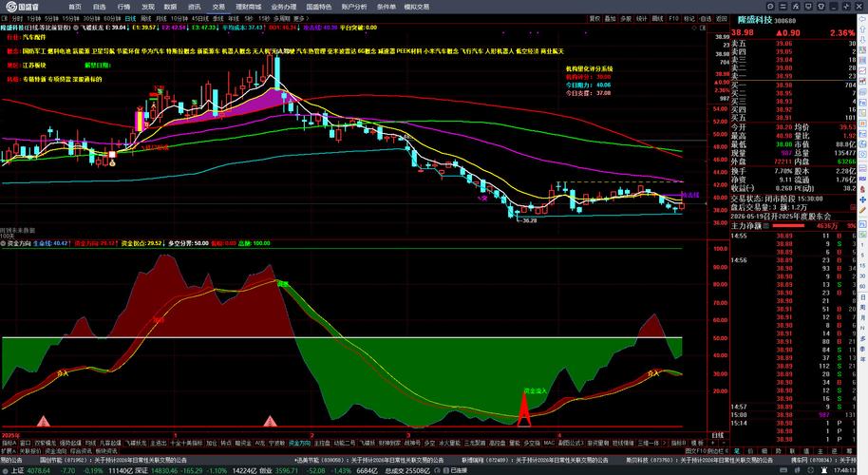The image size is (868, 475).
Task: Click the 统计 statistics button
Action: (642, 18)
